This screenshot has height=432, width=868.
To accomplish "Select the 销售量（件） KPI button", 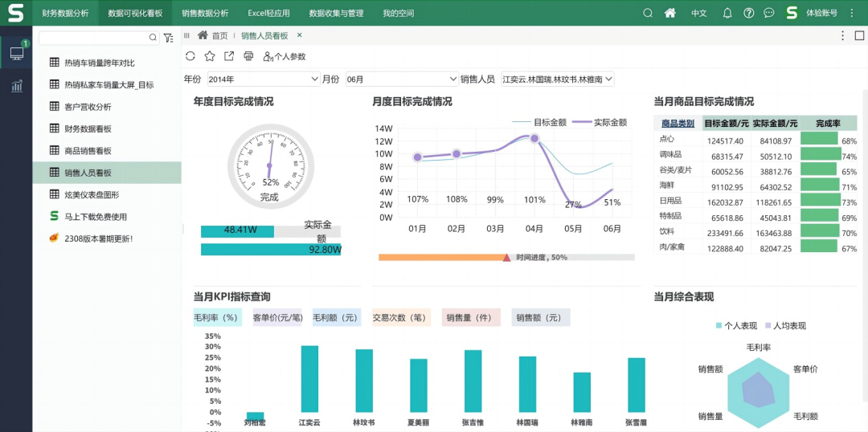I will 471,317.
